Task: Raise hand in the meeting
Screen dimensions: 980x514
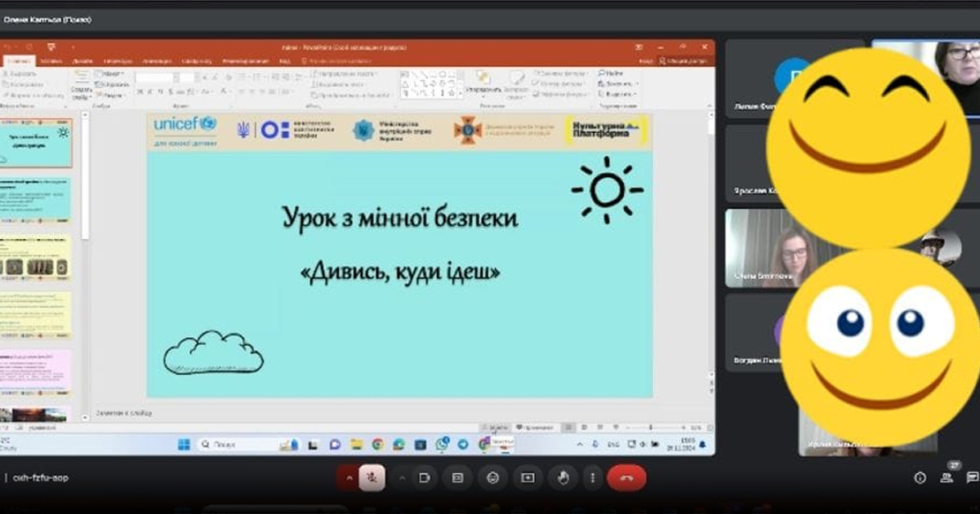Action: pyautogui.click(x=563, y=478)
